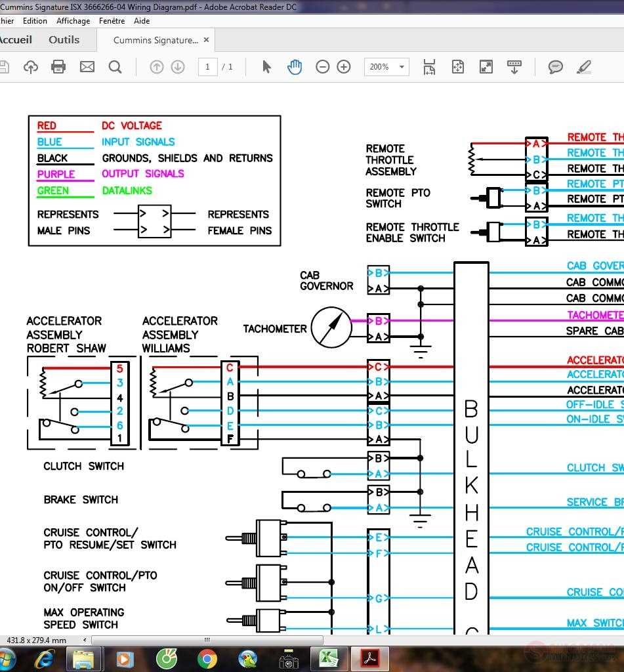Select the Accueil tab

(16, 39)
